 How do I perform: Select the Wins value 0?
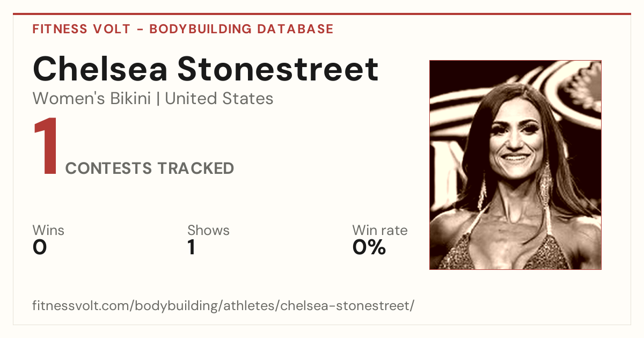click(x=40, y=247)
